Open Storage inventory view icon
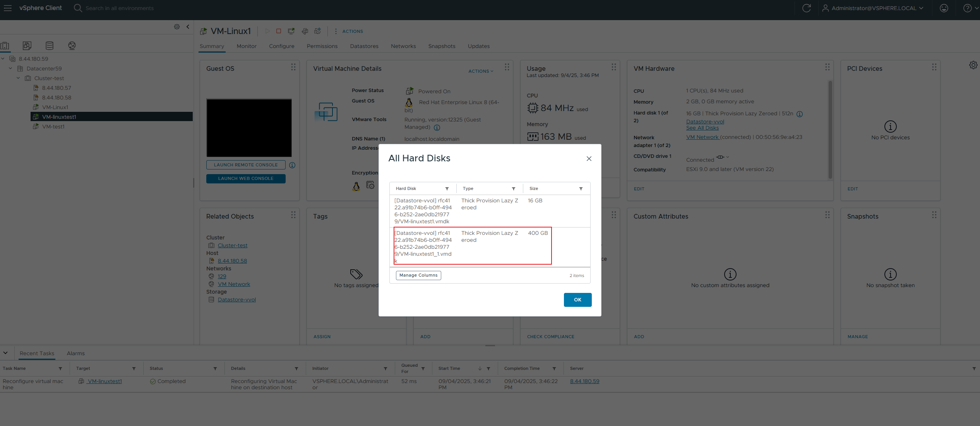 tap(50, 46)
